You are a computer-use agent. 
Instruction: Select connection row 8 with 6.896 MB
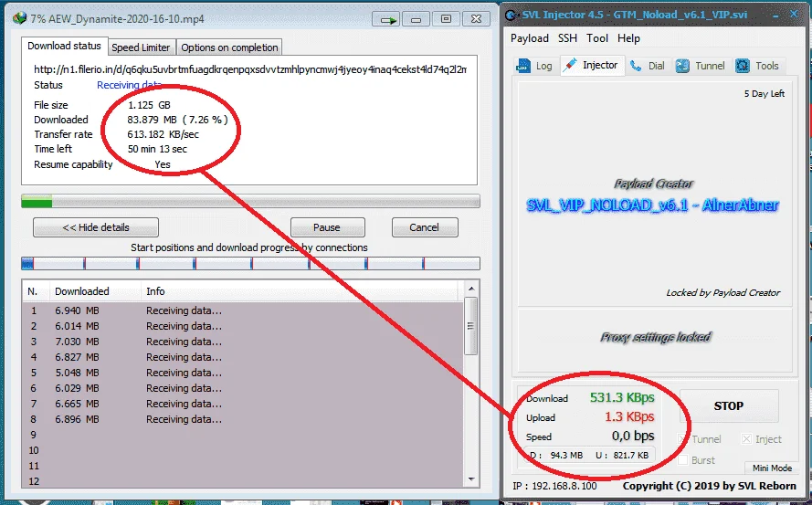[x=243, y=419]
